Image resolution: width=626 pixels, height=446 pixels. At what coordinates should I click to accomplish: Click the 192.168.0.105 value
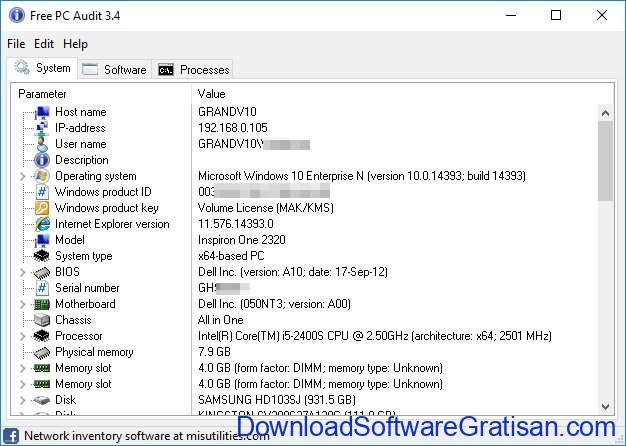click(x=233, y=128)
